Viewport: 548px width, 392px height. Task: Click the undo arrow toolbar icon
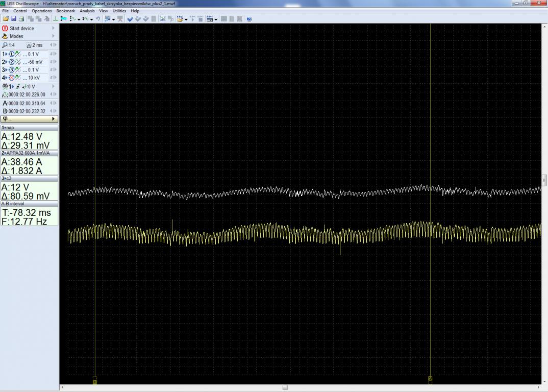pos(98,19)
